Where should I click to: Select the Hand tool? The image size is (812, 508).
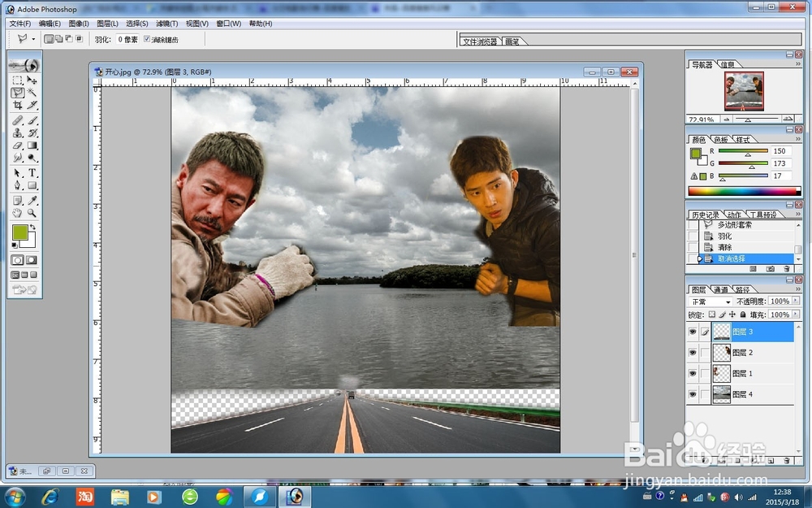coord(18,213)
